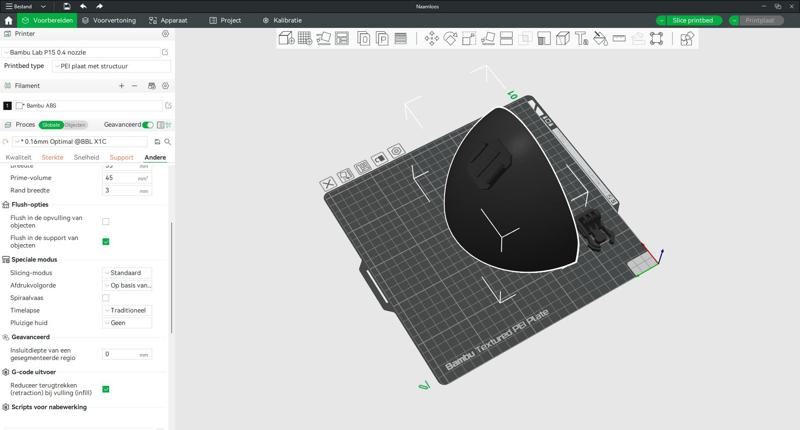
Task: Switch to the Apparaat tab
Action: [x=168, y=20]
